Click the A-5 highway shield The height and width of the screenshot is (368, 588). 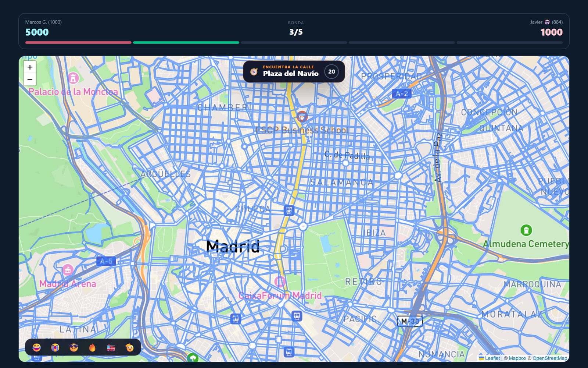tap(106, 261)
